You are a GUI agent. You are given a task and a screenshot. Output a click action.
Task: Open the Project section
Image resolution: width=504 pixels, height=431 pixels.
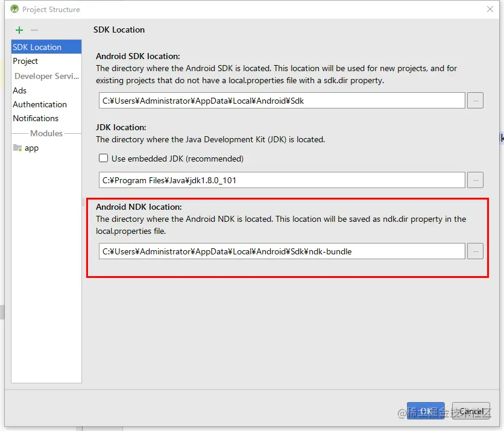tap(25, 61)
